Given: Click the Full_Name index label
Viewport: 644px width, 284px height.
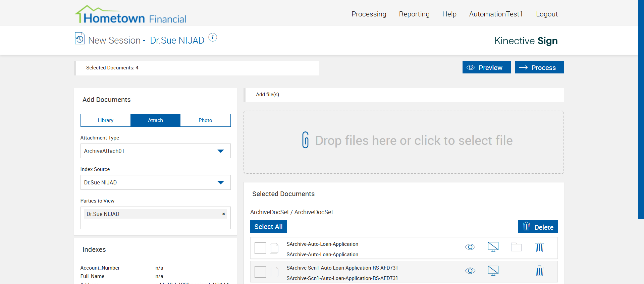Looking at the screenshot, I should [x=92, y=276].
